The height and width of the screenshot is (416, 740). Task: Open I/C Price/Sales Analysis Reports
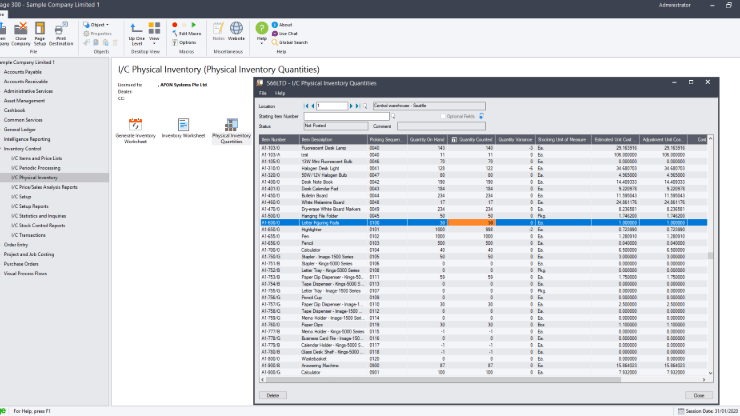click(x=44, y=187)
